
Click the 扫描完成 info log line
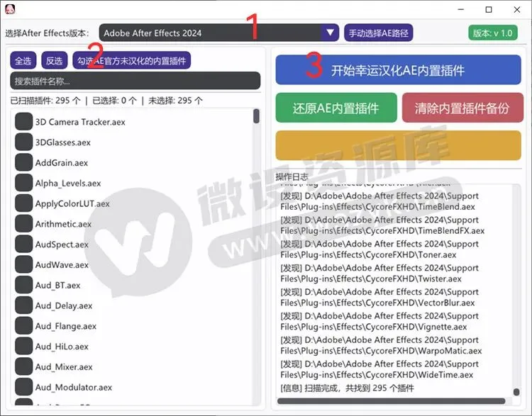tap(347, 388)
